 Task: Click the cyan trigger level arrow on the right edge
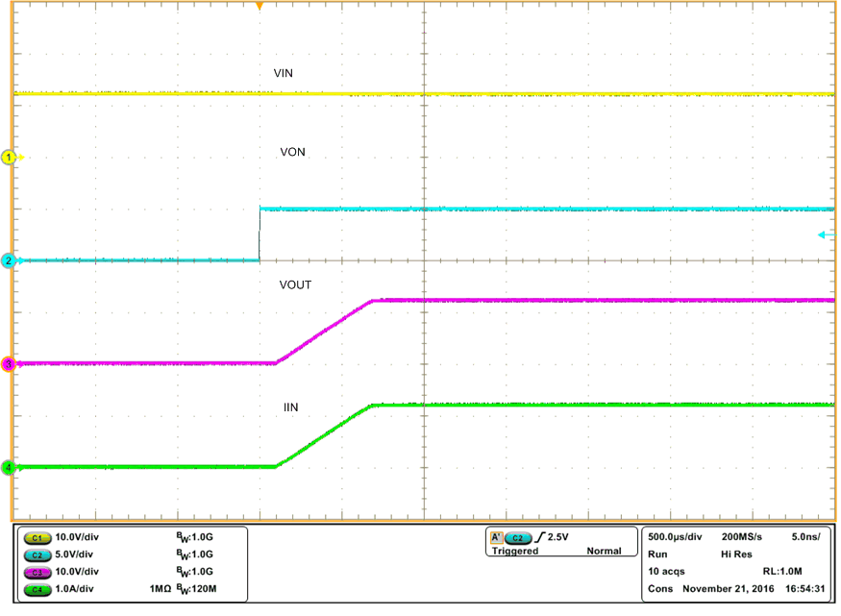tap(824, 234)
